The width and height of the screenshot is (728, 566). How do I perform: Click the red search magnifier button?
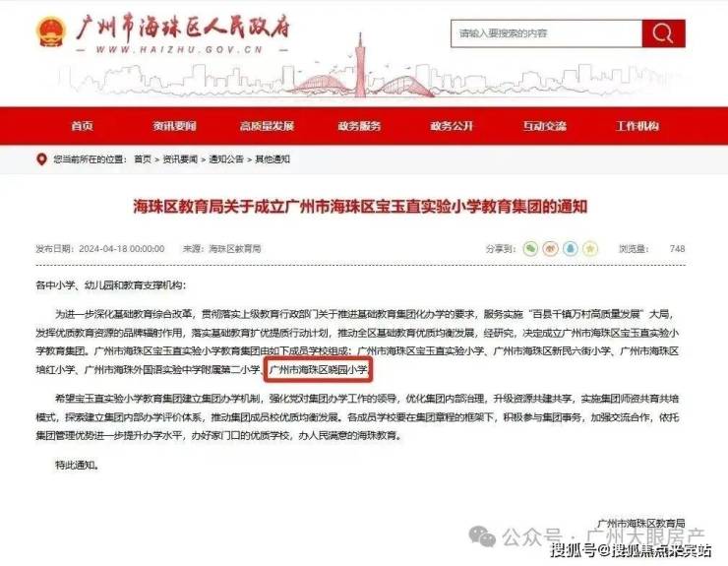[663, 33]
